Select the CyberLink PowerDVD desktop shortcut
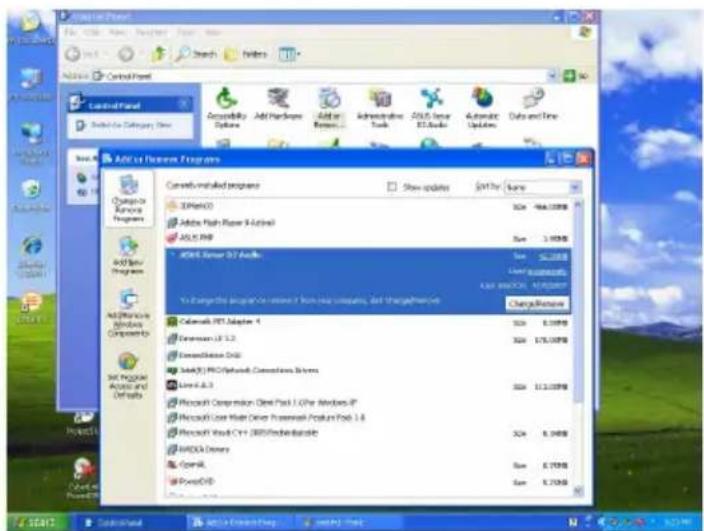This screenshot has width=704, height=531. point(83,478)
